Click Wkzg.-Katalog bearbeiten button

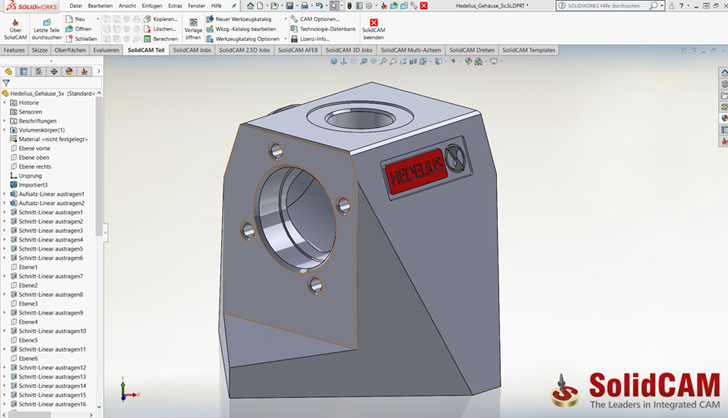(241, 29)
